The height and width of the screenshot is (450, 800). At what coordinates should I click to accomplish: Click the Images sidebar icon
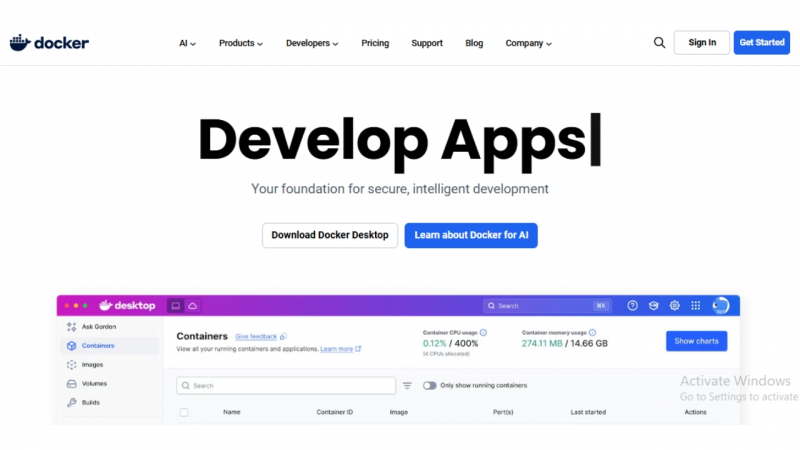(71, 365)
